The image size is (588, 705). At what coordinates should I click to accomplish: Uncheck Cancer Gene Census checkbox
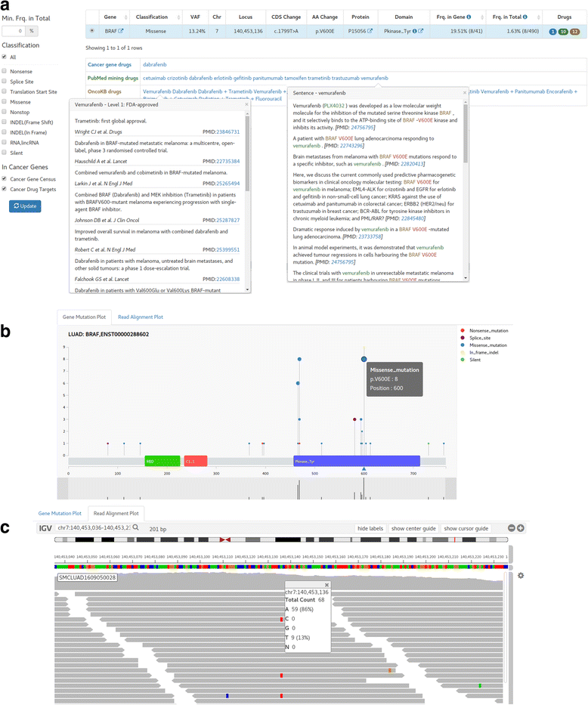pos(4,178)
